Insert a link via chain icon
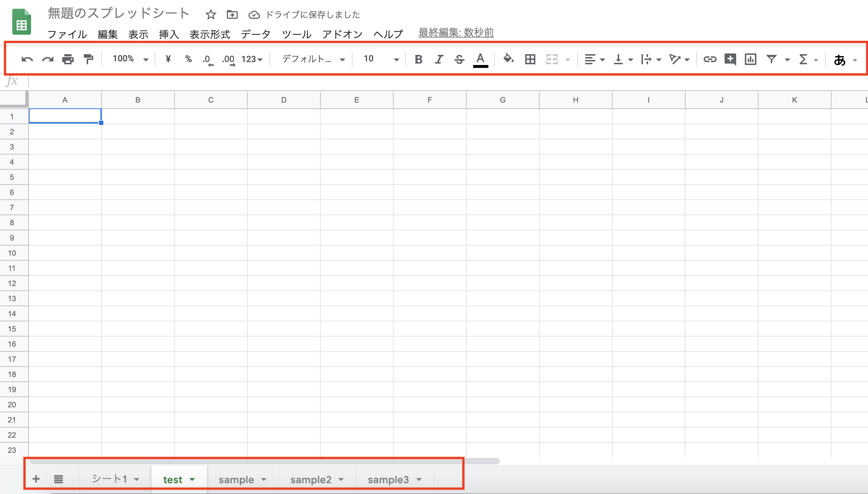 coord(710,59)
